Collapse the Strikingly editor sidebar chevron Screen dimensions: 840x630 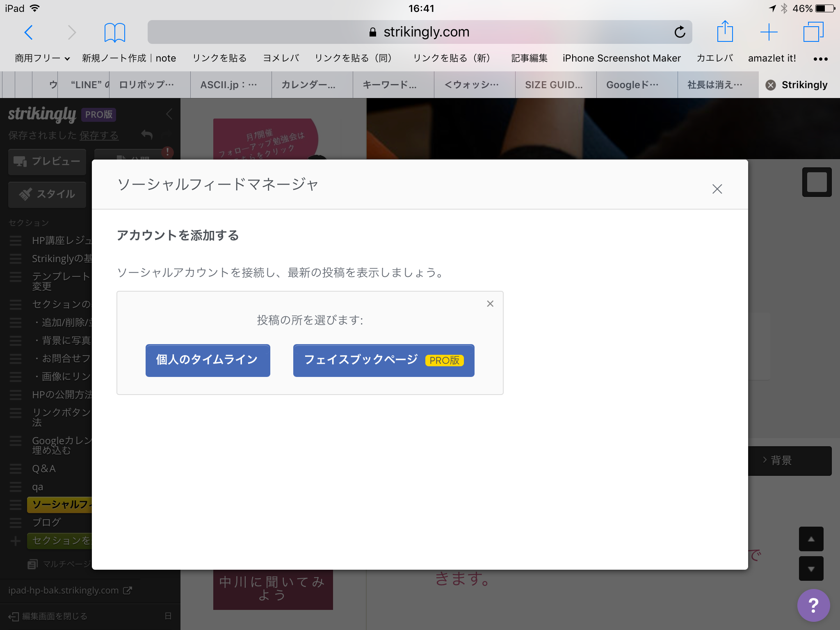(169, 114)
